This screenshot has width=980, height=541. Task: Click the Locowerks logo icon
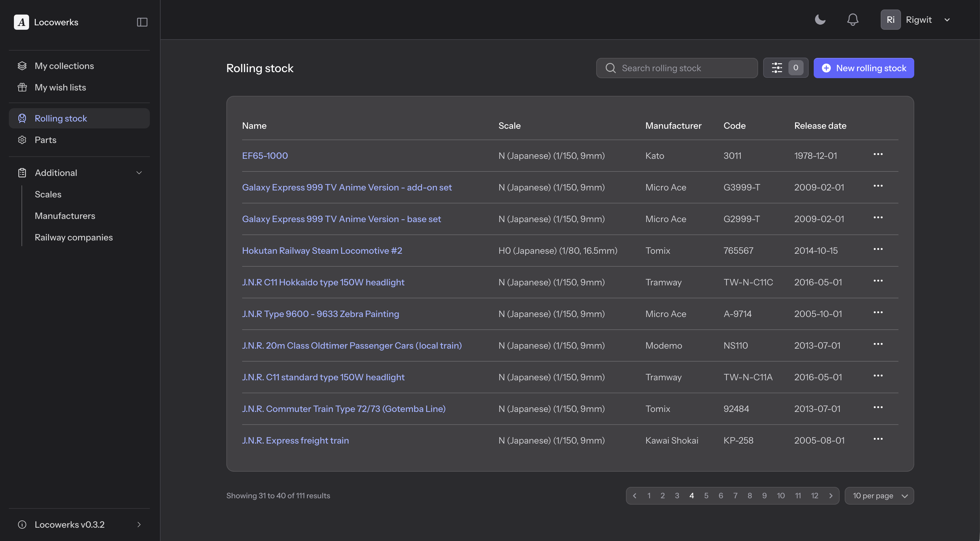pos(21,22)
